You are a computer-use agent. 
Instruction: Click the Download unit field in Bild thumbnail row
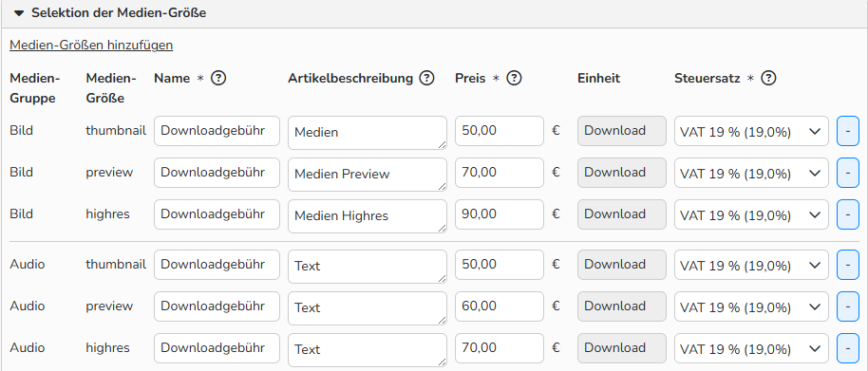(622, 131)
